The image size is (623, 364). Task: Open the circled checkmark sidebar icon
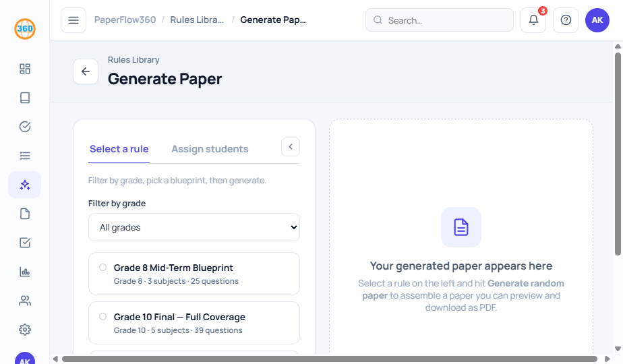25,127
